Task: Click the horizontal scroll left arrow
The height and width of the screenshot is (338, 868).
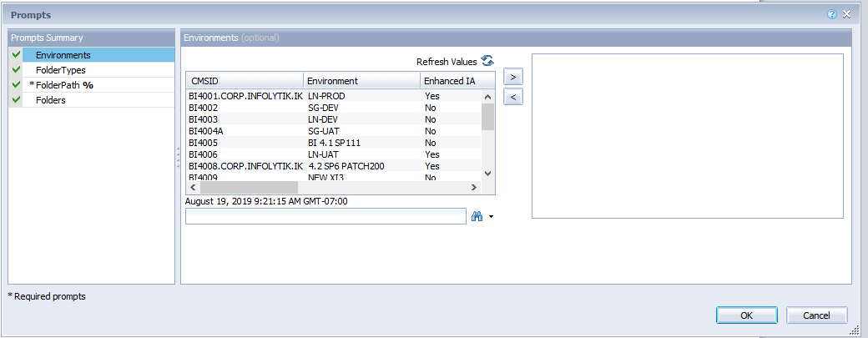Action: 193,188
